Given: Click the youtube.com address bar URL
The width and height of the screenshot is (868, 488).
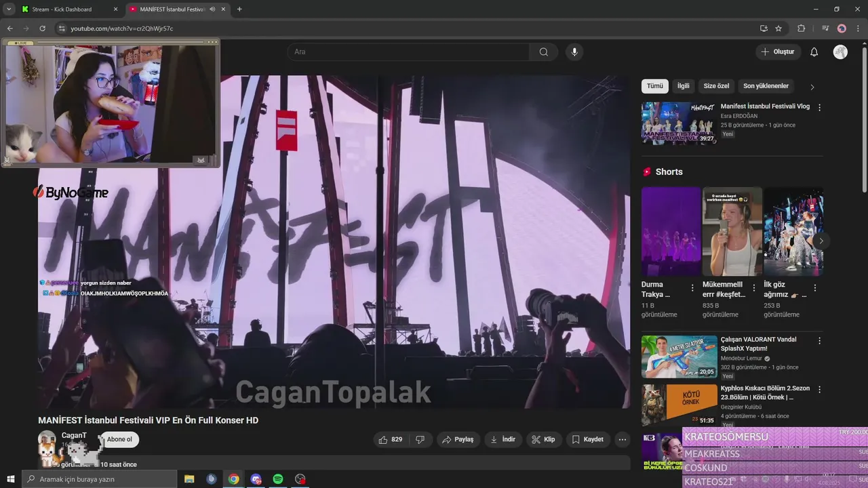Looking at the screenshot, I should [122, 28].
